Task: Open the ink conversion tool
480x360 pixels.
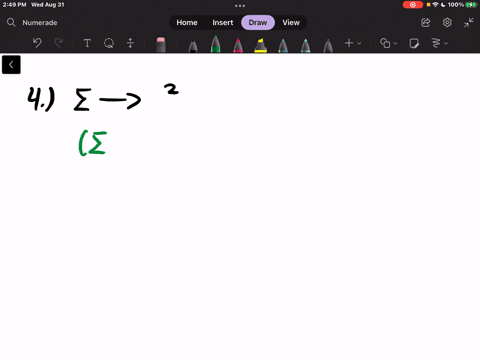Action: point(436,43)
